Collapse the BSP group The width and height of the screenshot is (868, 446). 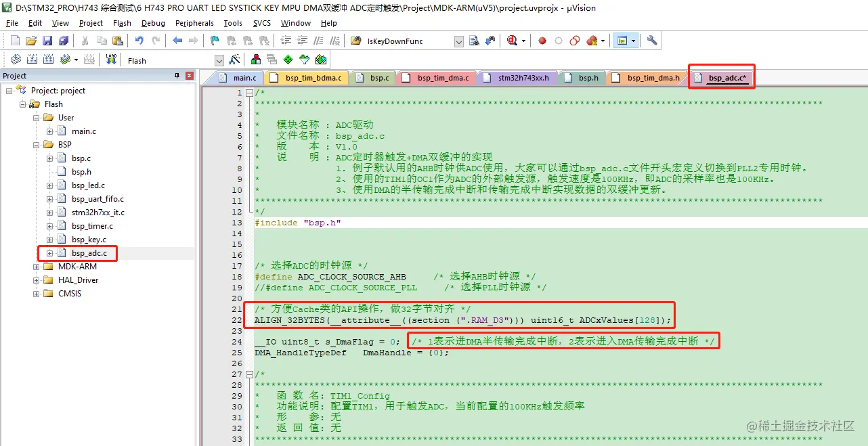[37, 145]
